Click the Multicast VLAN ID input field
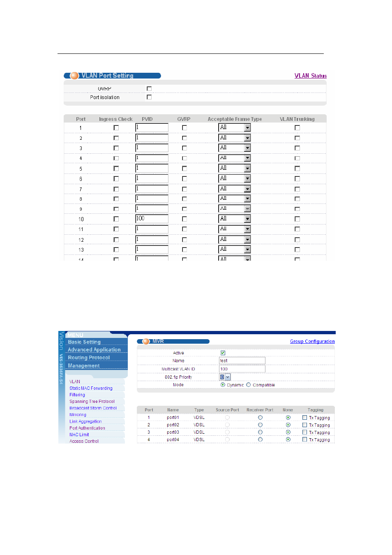Viewport: 392px width, 555px height. pyautogui.click(x=242, y=369)
